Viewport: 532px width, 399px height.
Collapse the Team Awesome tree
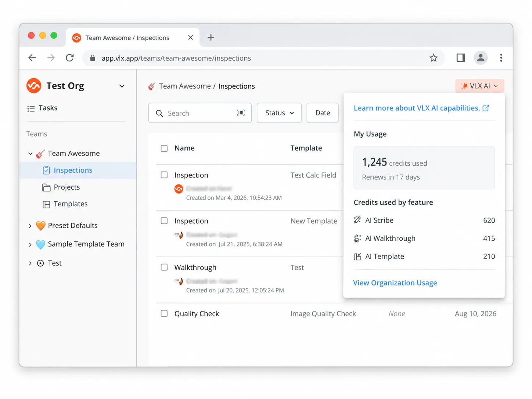(x=30, y=154)
